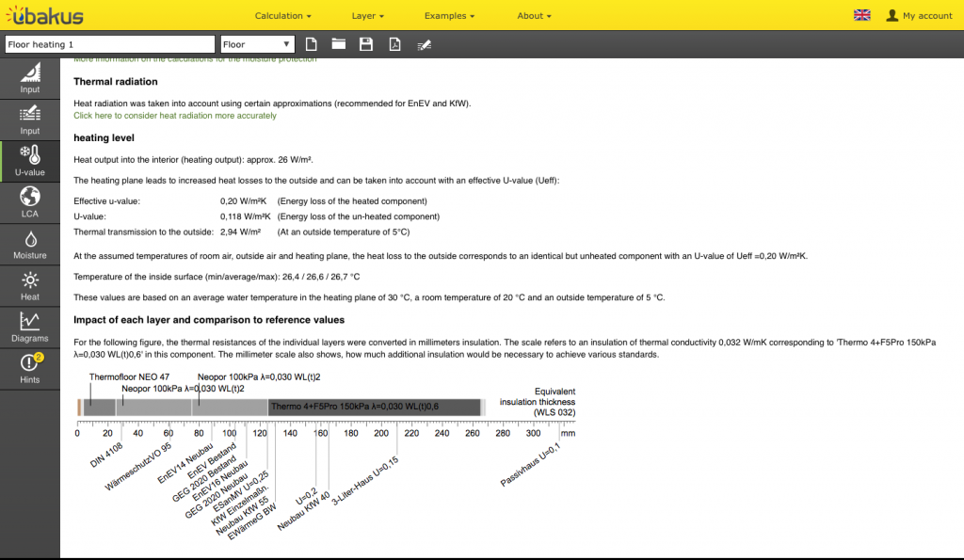Viewport: 964px width, 560px height.
Task: Select the U-value thermometer tab
Action: pyautogui.click(x=30, y=161)
